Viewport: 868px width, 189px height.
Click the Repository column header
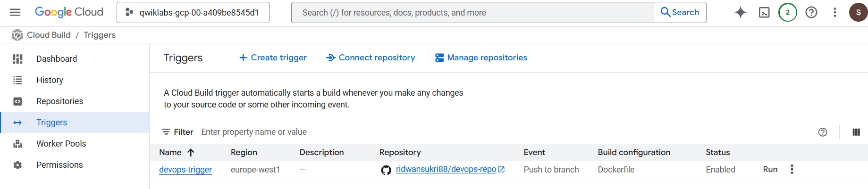400,152
